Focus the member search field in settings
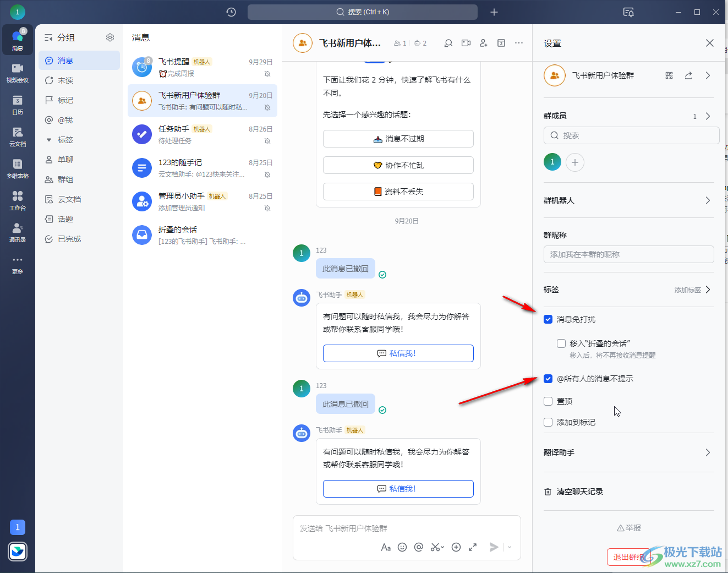728x573 pixels. tap(631, 135)
